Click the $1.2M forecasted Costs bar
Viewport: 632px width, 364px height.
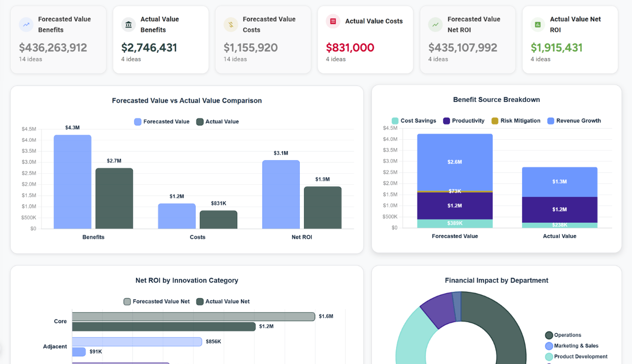(x=177, y=216)
